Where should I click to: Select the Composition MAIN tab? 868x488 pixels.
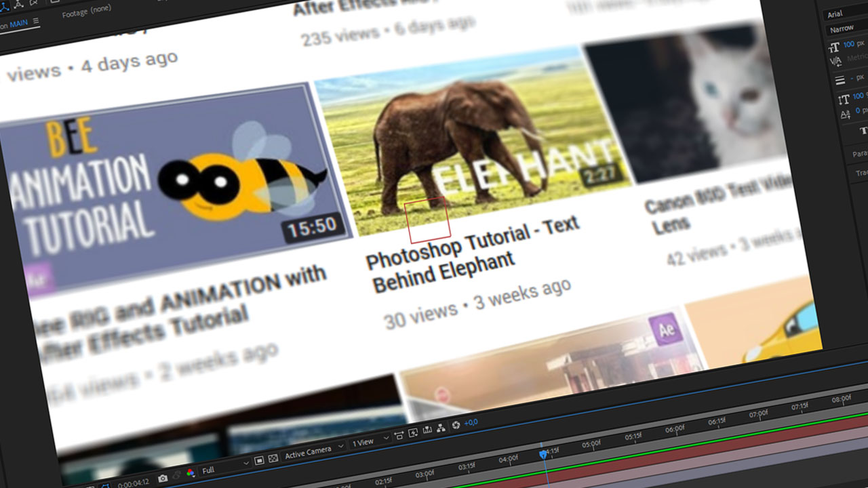tap(14, 25)
